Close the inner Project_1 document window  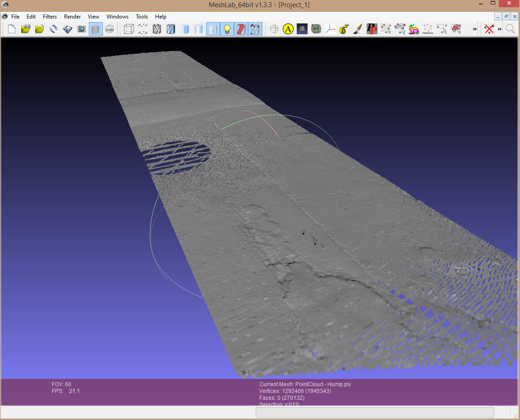(514, 16)
